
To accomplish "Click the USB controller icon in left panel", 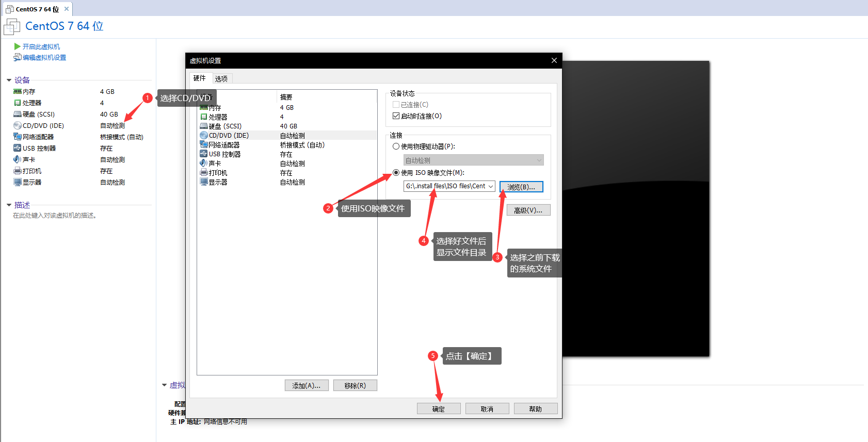I will tap(18, 148).
